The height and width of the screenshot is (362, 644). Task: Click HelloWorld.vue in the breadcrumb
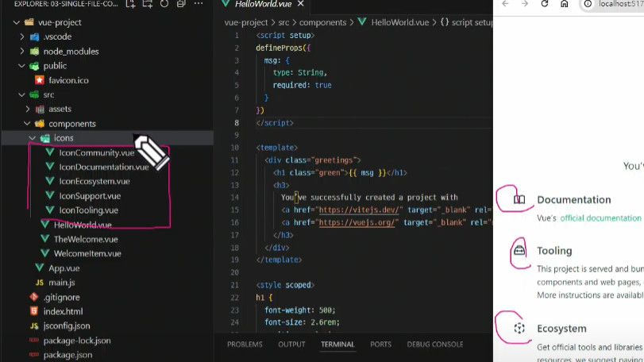point(399,22)
